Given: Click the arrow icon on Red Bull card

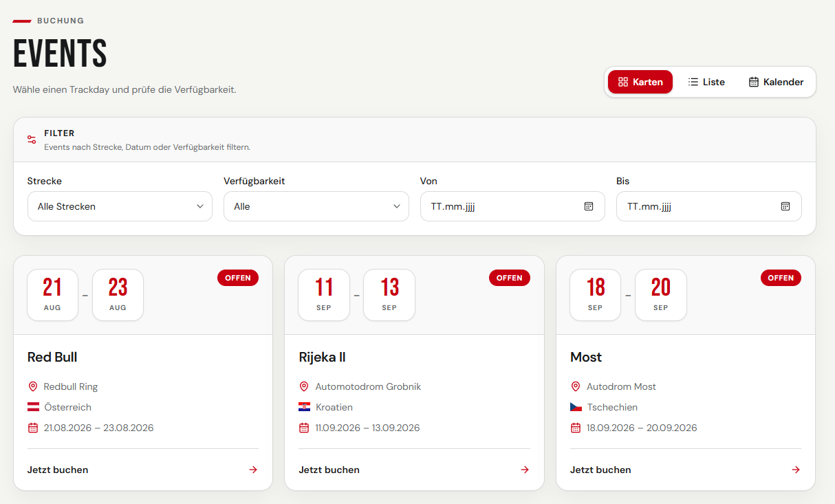Looking at the screenshot, I should pos(253,470).
